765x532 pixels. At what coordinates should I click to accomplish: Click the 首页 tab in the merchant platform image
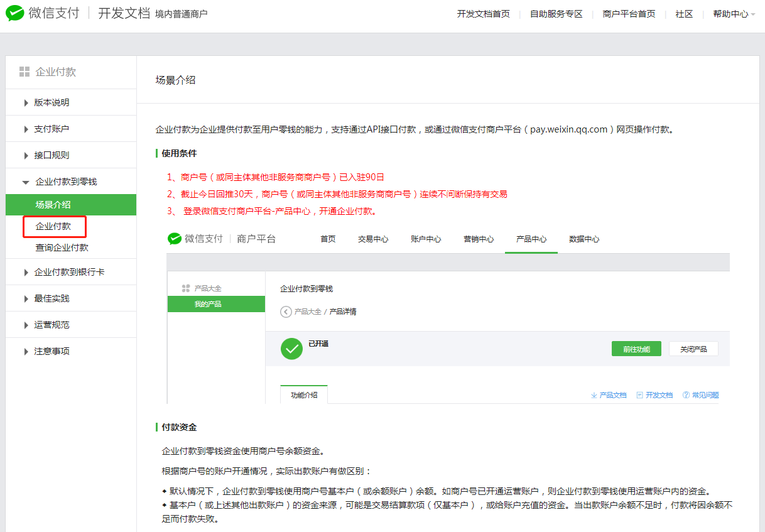click(x=328, y=239)
